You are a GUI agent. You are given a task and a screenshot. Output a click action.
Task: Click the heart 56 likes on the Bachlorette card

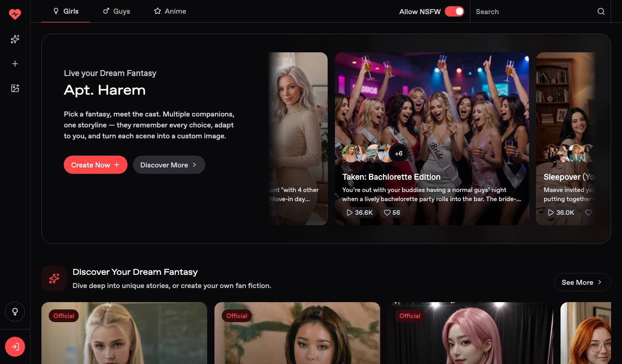pos(392,212)
